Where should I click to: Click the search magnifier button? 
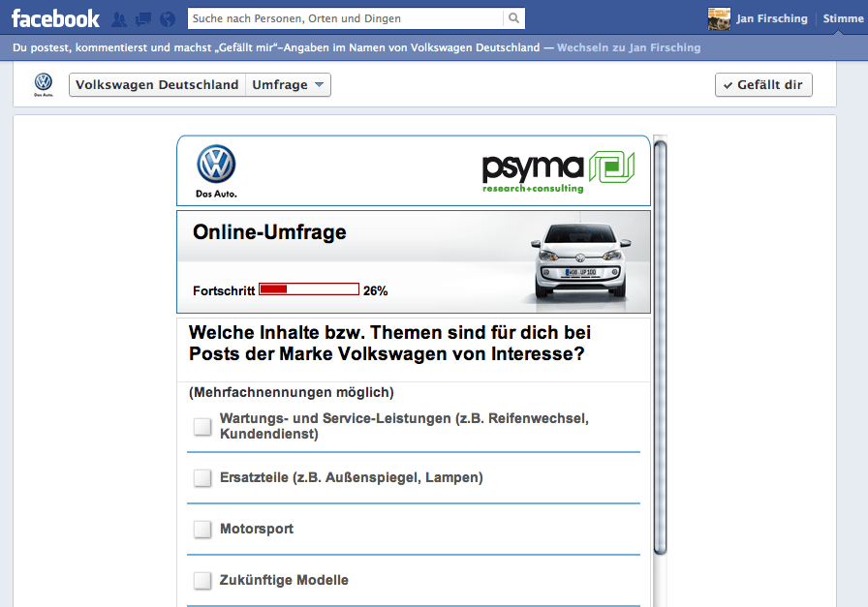[x=513, y=18]
